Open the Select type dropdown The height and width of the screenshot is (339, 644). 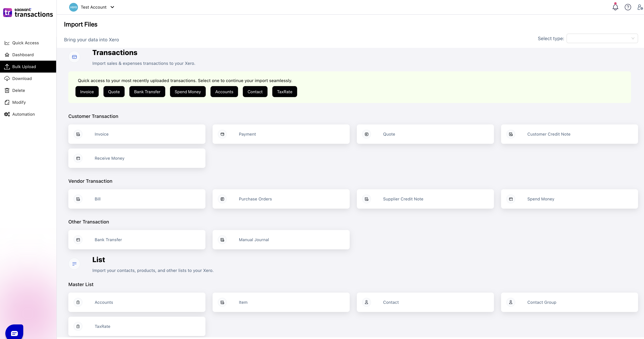click(602, 39)
